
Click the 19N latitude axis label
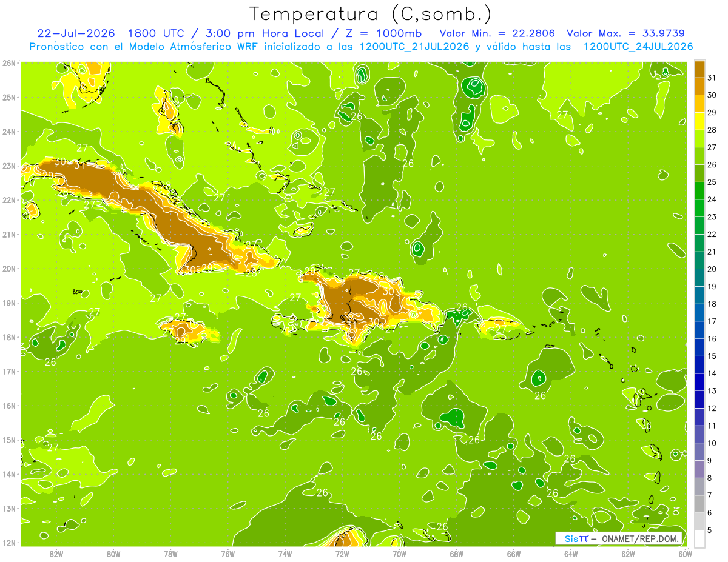click(x=8, y=303)
